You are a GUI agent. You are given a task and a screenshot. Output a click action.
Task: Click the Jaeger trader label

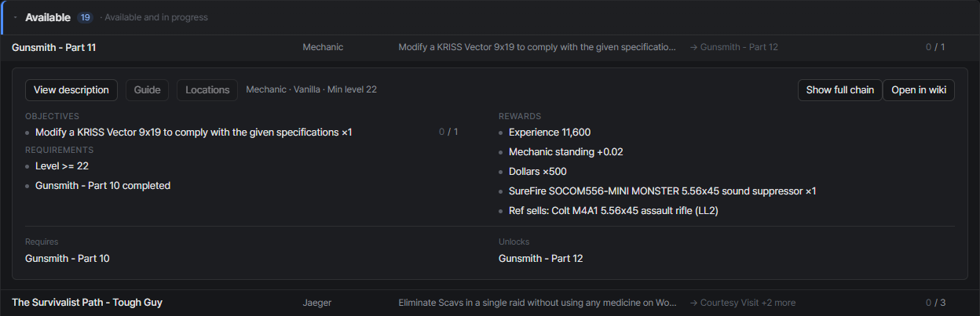317,302
